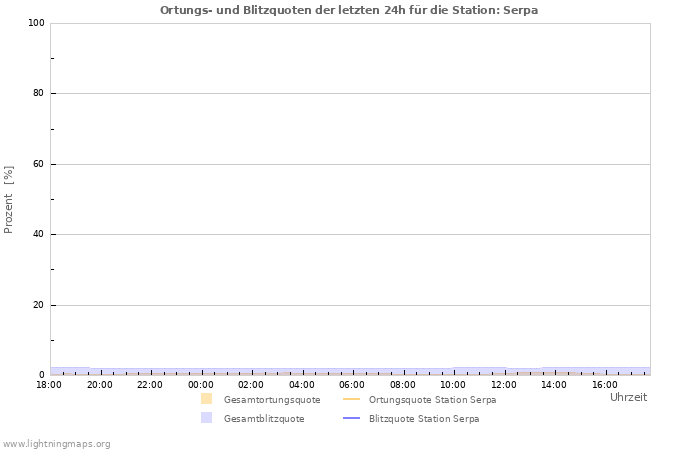Click the chart title for station Serpa
Image resolution: width=700 pixels, height=450 pixels.
click(349, 10)
